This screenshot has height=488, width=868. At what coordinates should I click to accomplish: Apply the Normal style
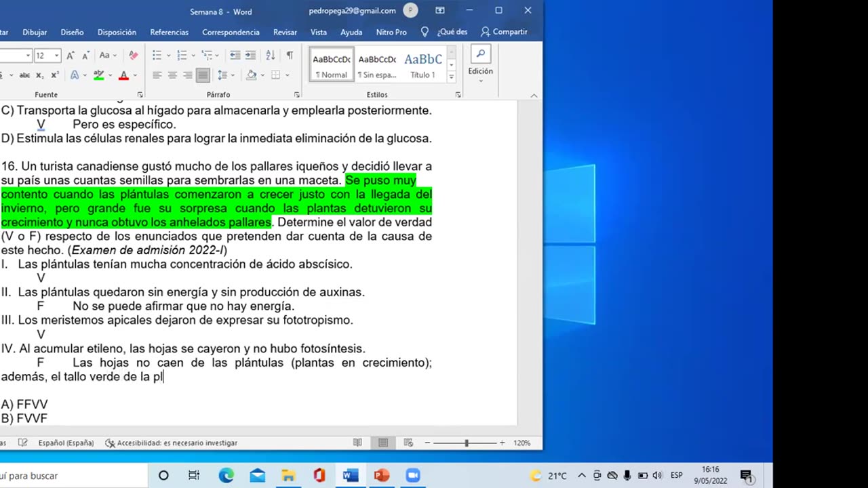pyautogui.click(x=332, y=65)
